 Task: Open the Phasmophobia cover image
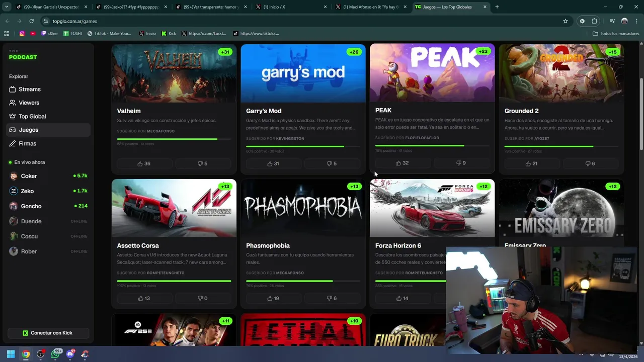point(303,208)
